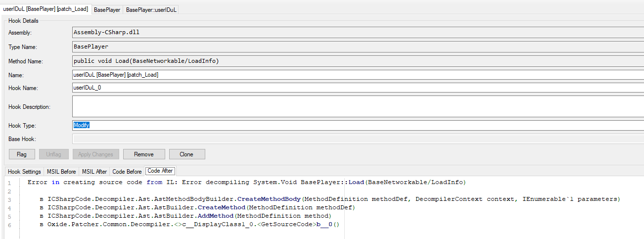644x239 pixels.
Task: Click inside the Hook Description box
Action: (357, 106)
